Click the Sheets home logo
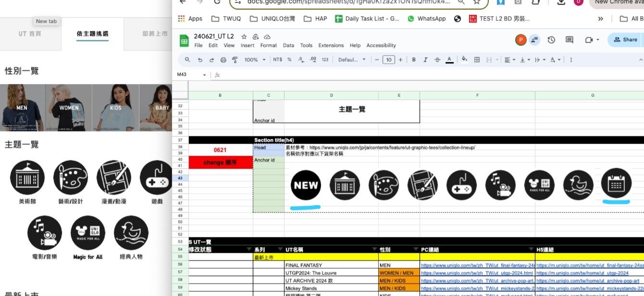644x296 pixels. (x=184, y=40)
